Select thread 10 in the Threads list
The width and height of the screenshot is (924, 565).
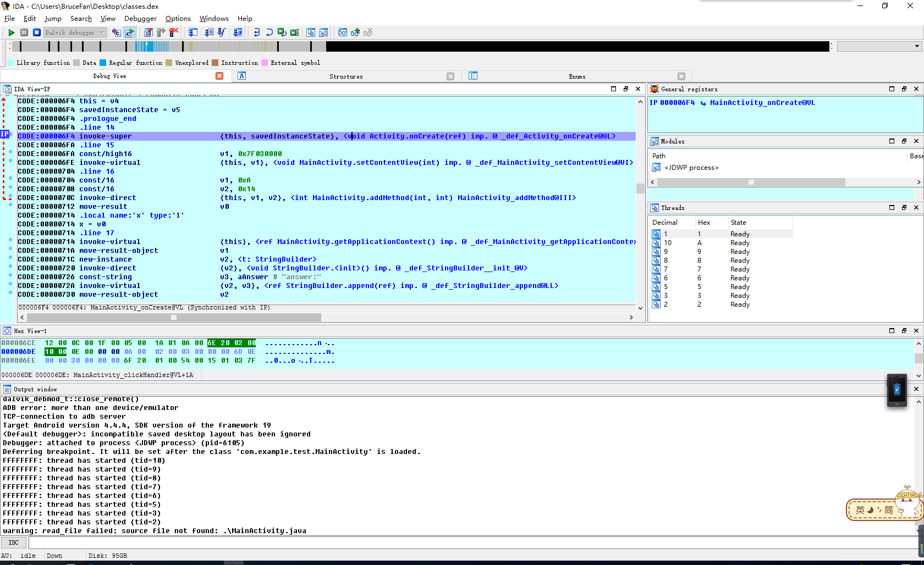click(x=667, y=243)
